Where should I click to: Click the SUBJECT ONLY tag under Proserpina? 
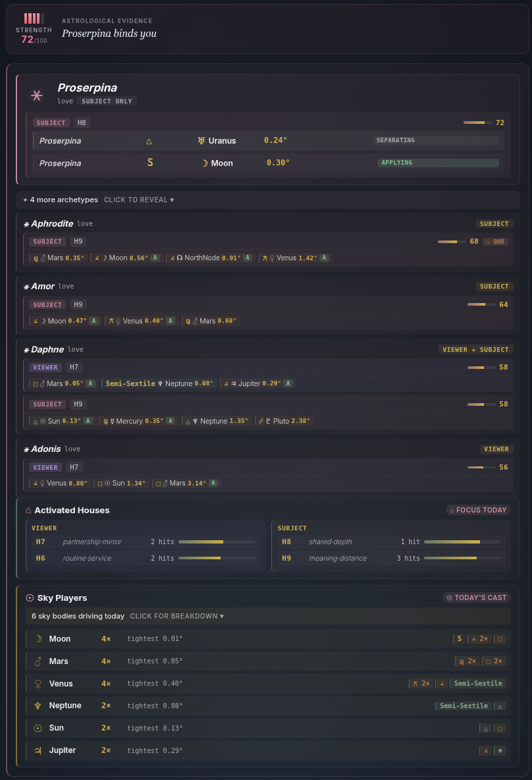[x=107, y=101]
